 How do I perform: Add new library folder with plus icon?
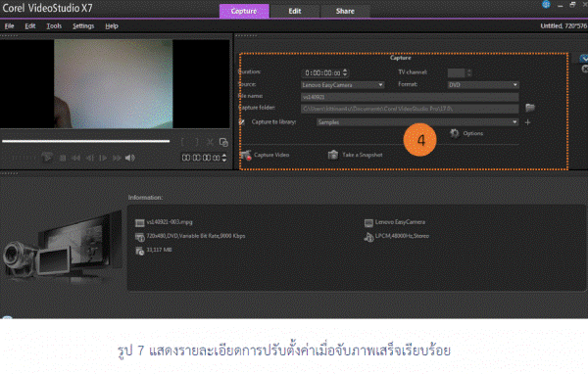point(527,122)
